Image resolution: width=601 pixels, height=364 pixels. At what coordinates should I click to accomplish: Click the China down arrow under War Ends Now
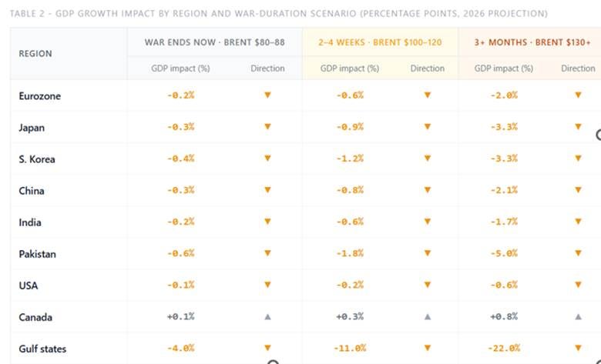tap(267, 190)
